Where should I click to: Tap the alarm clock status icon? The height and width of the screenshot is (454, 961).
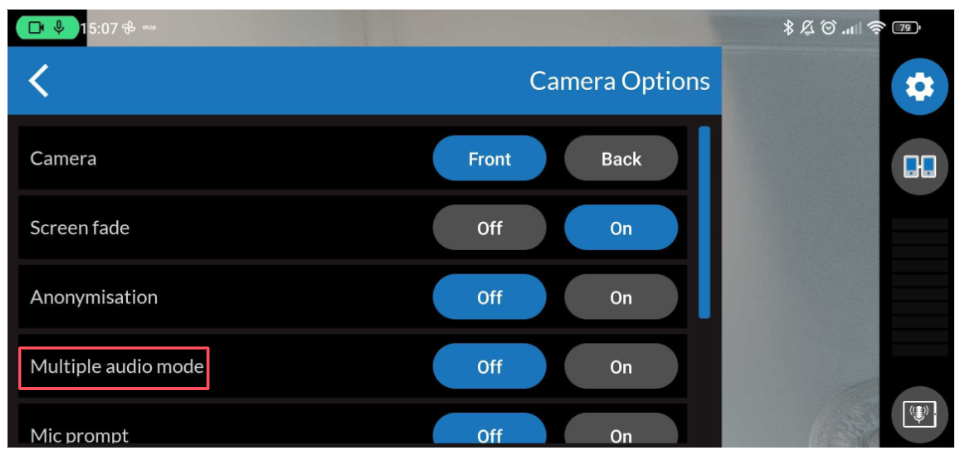(x=828, y=28)
